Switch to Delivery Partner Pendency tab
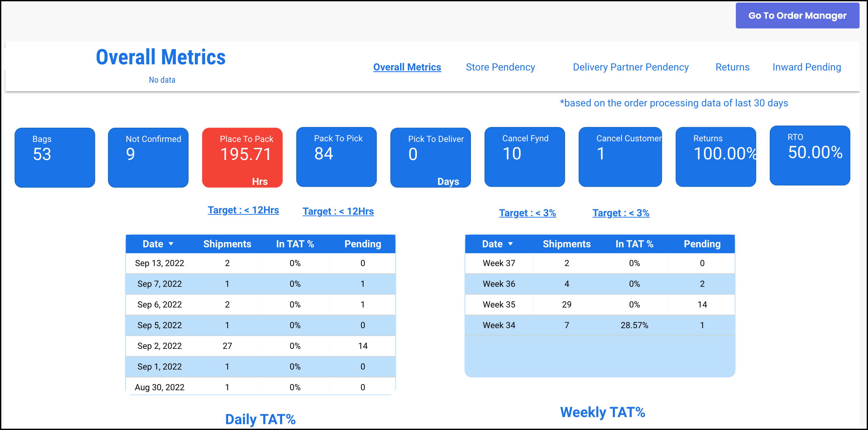Image resolution: width=868 pixels, height=430 pixels. click(x=630, y=67)
